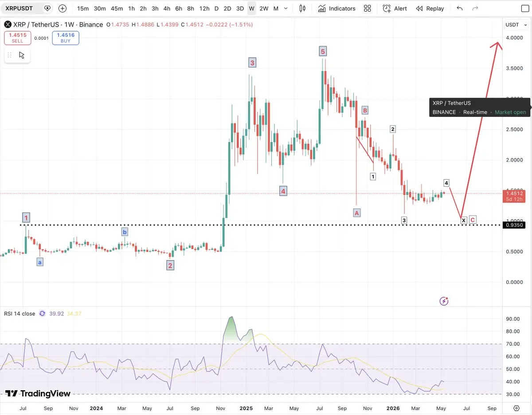Viewport: 532px width, 415px height.
Task: Click the blue BUY price button
Action: 66,38
